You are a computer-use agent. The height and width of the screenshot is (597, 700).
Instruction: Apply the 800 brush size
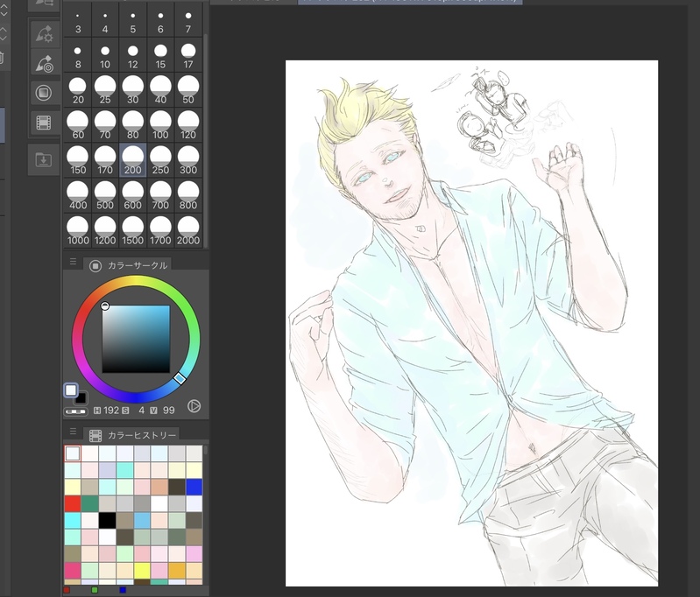click(x=188, y=195)
